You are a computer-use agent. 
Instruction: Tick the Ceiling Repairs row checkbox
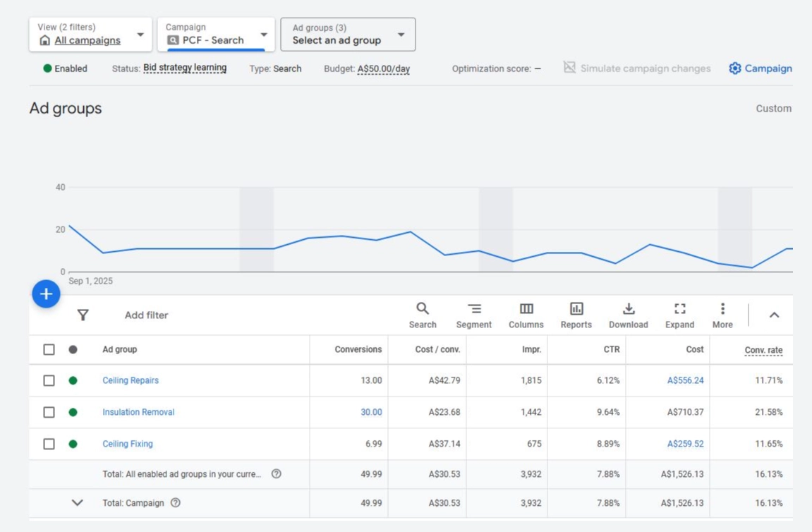49,380
